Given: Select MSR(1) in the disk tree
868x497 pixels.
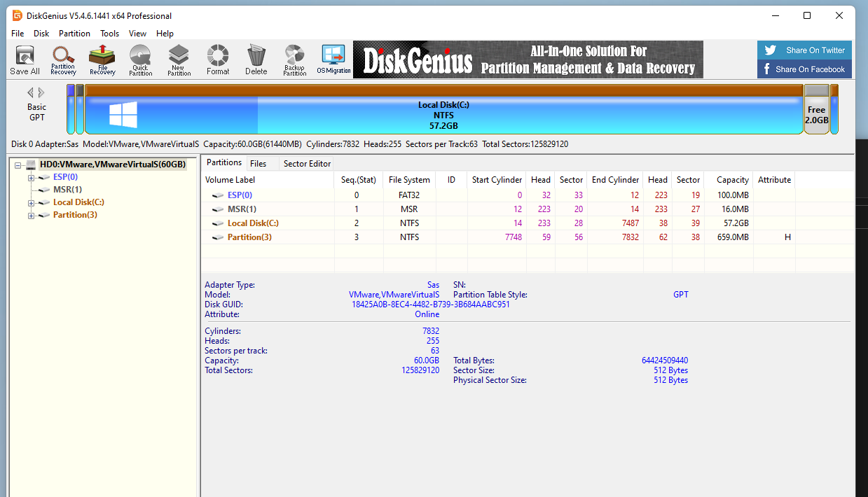Looking at the screenshot, I should (x=67, y=190).
